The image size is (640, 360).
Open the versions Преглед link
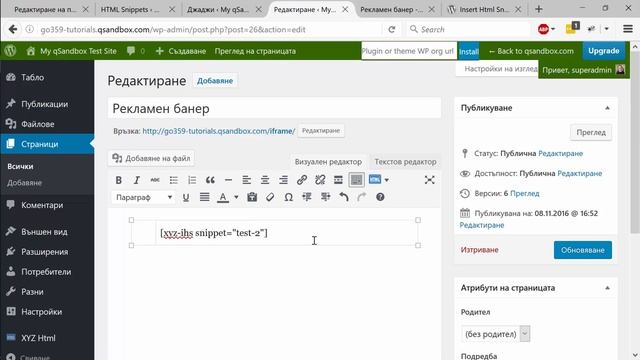(x=524, y=193)
